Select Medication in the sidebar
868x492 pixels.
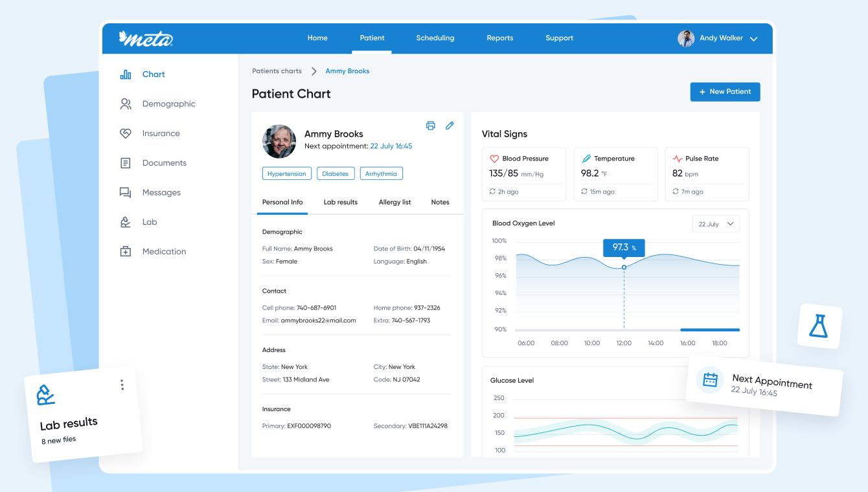[164, 251]
